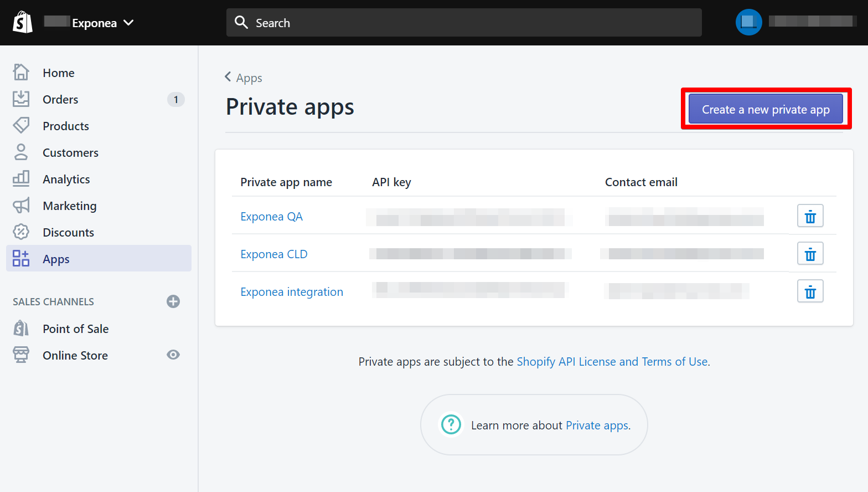Open Exponea CLD private app

274,254
